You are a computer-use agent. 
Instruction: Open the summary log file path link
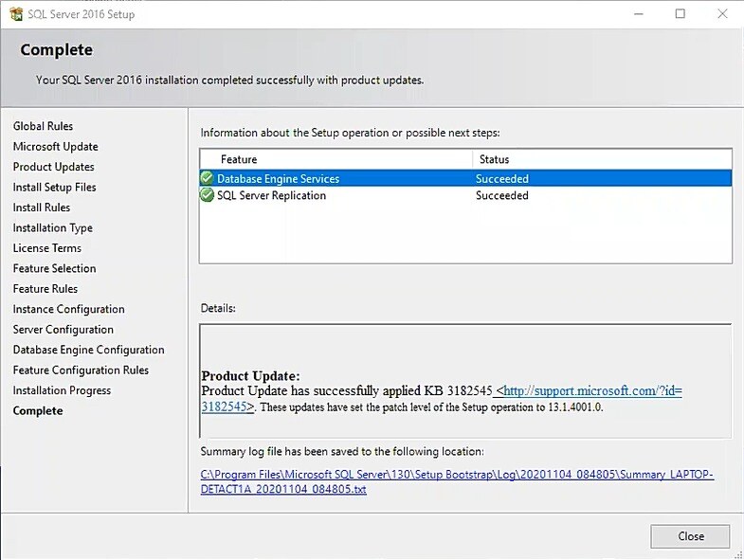(457, 481)
